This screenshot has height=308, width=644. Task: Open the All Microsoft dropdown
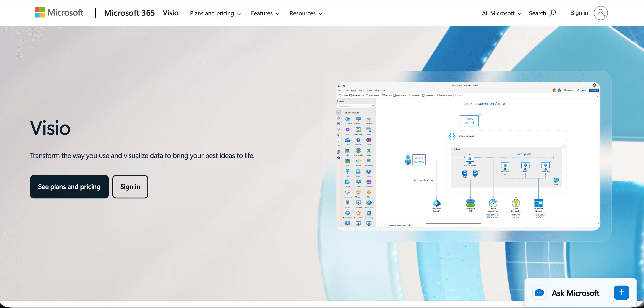point(502,13)
